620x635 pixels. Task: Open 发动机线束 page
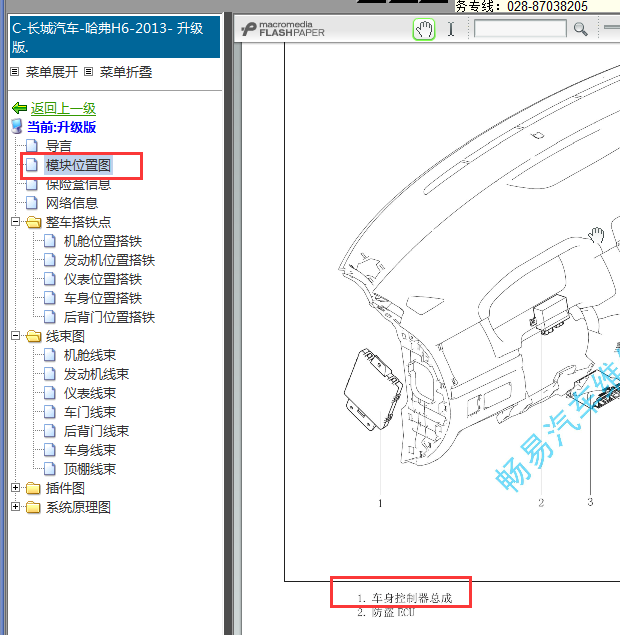tap(96, 374)
